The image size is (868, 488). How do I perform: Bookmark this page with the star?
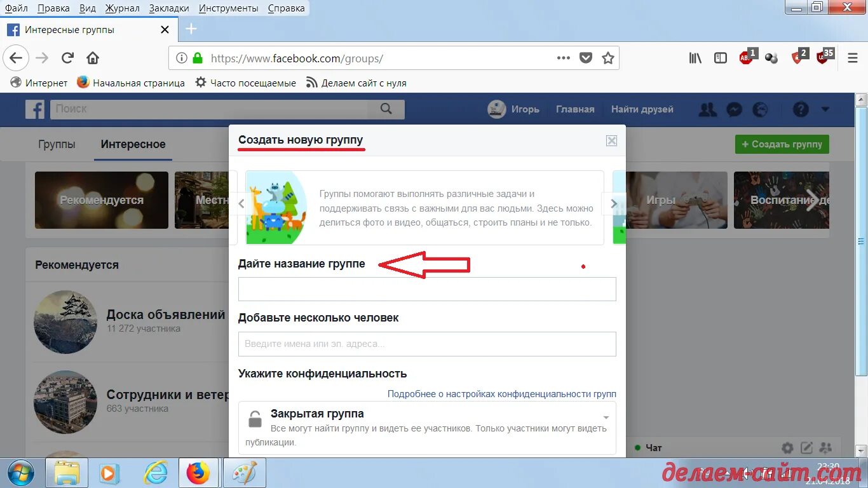click(x=608, y=58)
